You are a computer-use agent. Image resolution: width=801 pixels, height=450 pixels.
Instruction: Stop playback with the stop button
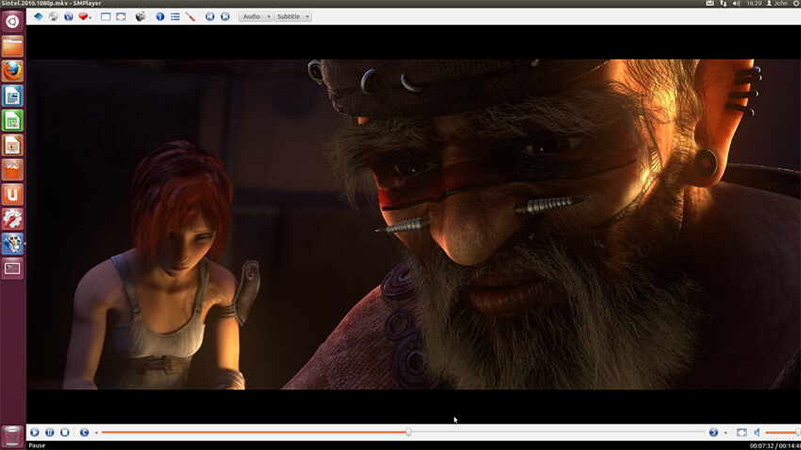click(65, 433)
